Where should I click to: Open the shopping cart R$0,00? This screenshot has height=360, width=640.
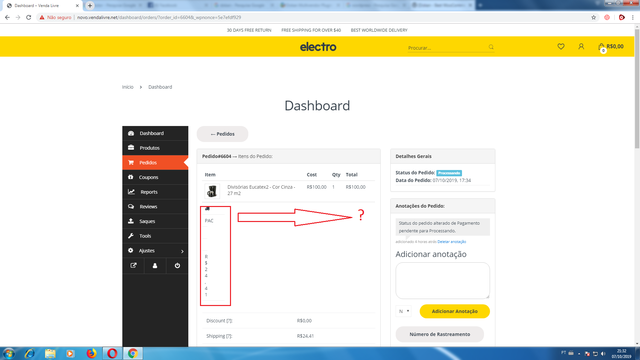pyautogui.click(x=611, y=47)
